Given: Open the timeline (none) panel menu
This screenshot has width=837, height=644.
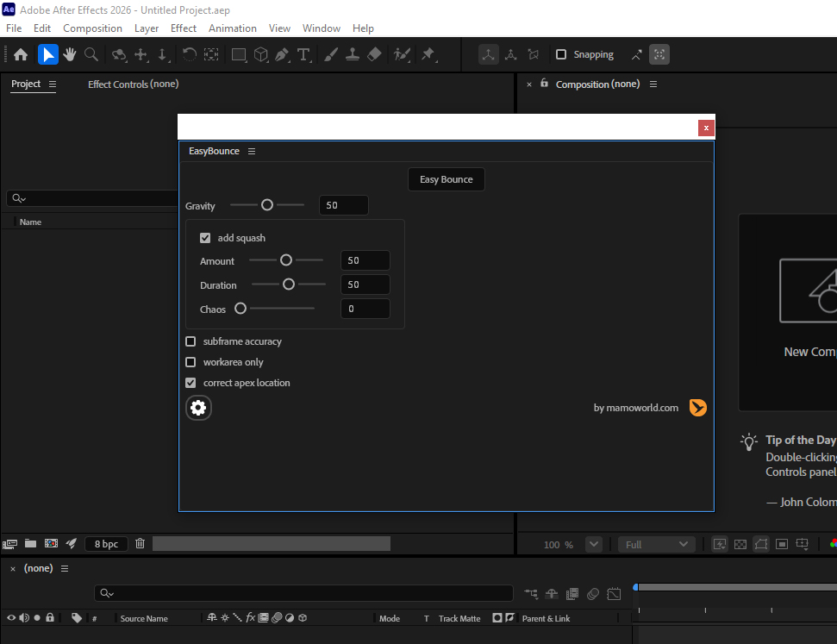Looking at the screenshot, I should pos(65,569).
